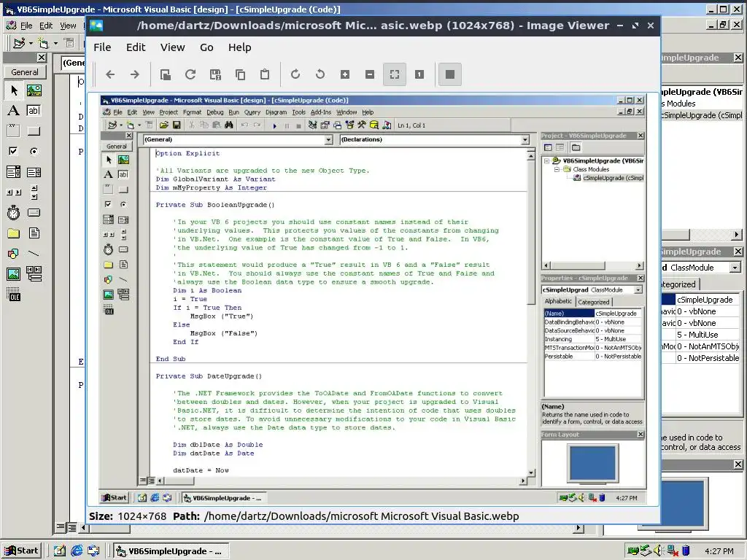This screenshot has width=747, height=560.
Task: Switch to Categorized tab in pictured Properties panel
Action: click(594, 302)
